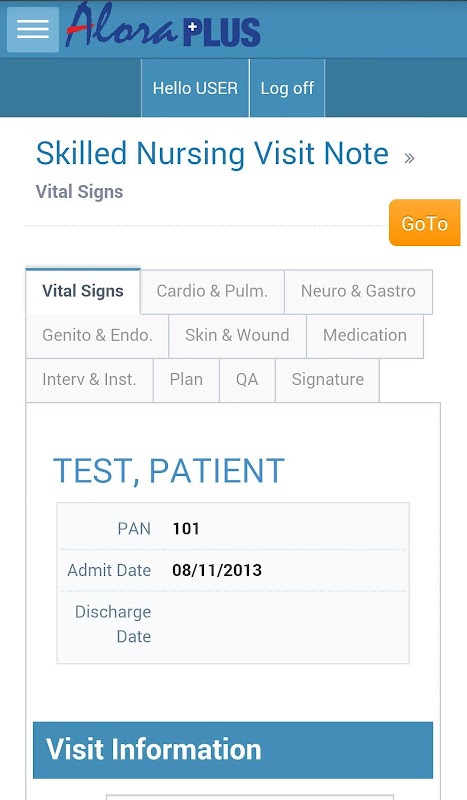The image size is (467, 800).
Task: Switch to the QA tab
Action: tap(247, 380)
